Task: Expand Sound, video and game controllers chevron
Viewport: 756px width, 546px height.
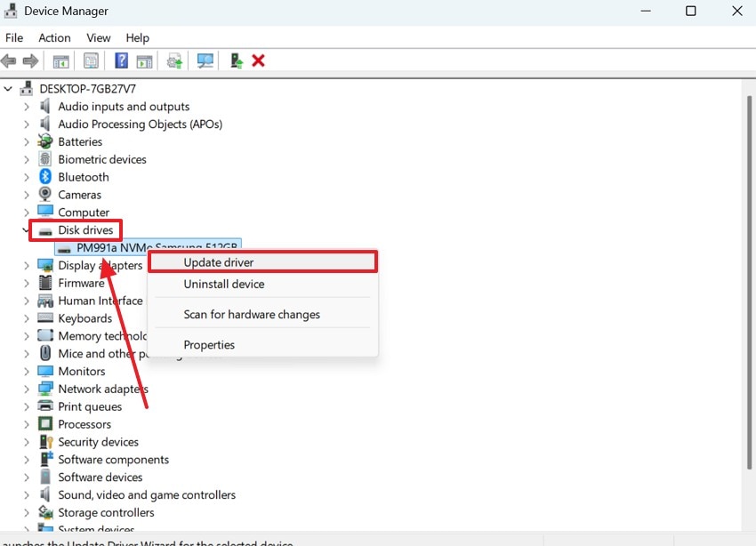Action: 27,495
